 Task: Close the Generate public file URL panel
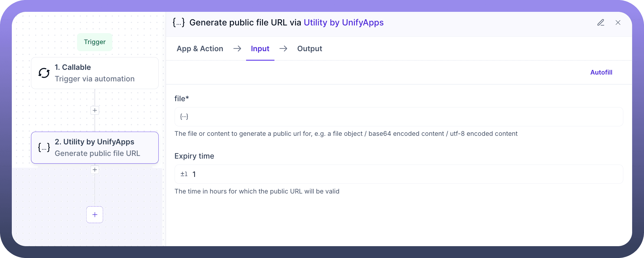[x=618, y=22]
